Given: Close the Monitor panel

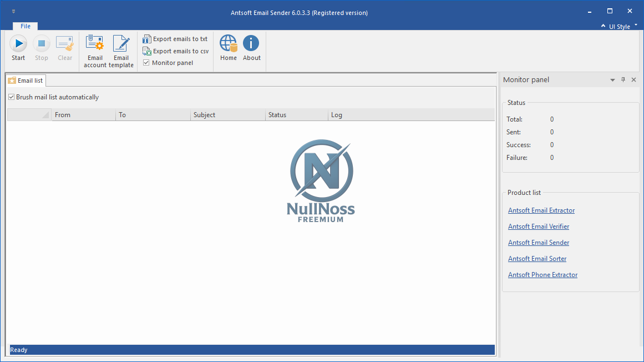Looking at the screenshot, I should tap(633, 80).
